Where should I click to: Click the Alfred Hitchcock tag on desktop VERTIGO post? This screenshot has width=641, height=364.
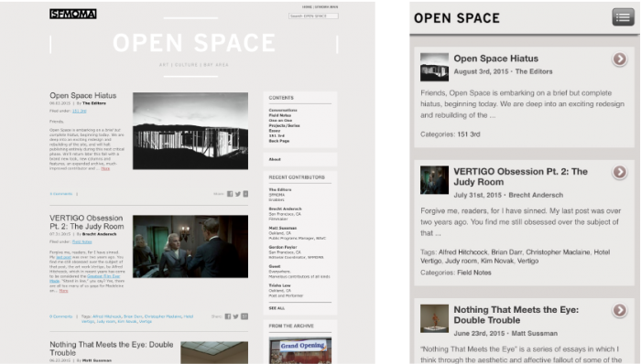point(107,316)
